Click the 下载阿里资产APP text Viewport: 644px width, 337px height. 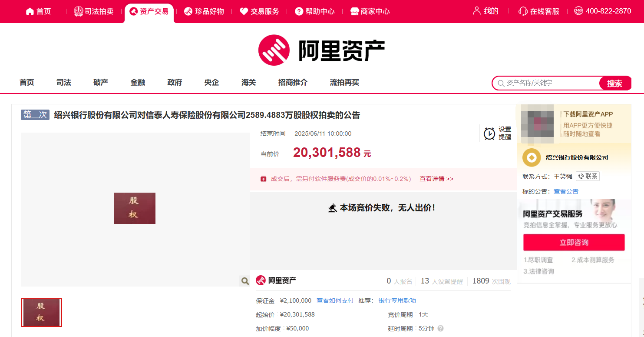[x=588, y=114]
